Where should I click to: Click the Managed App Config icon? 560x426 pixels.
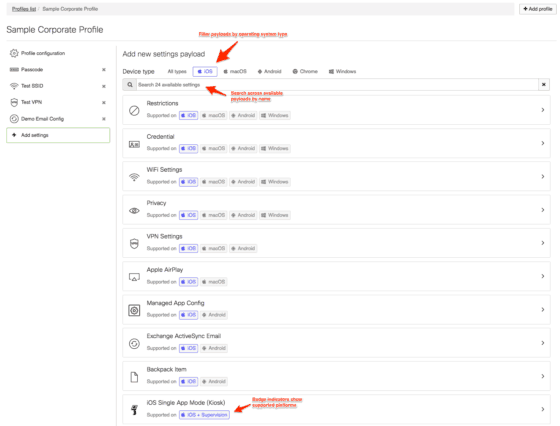click(134, 310)
